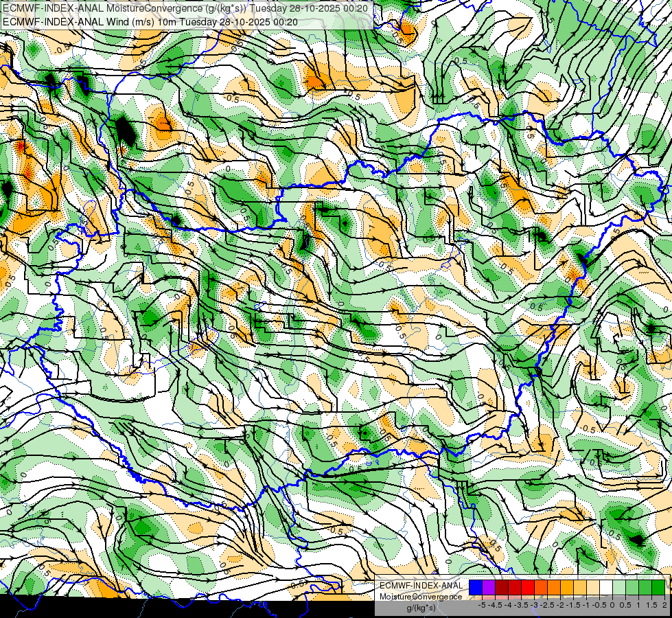Click the '-3.5' legend scale value

[x=521, y=605]
